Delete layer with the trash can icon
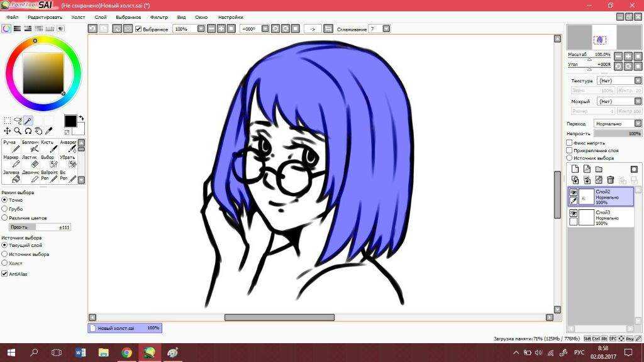The height and width of the screenshot is (362, 644). tap(610, 180)
